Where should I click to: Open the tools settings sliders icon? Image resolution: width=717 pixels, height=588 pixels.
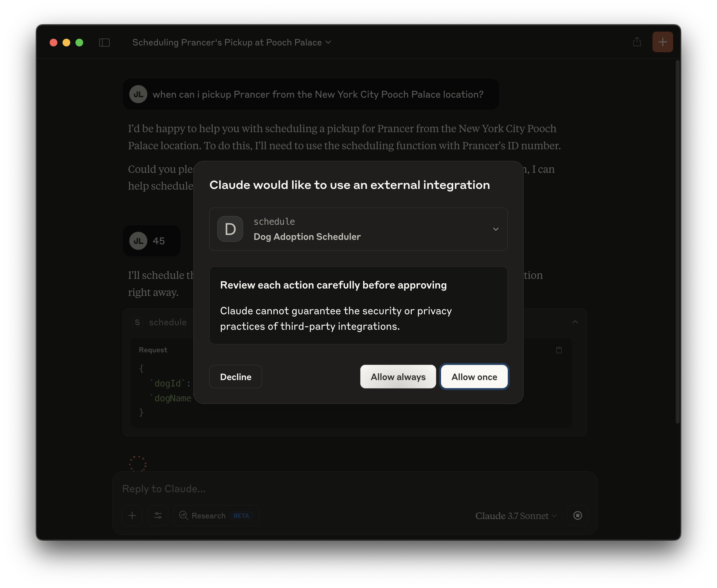[158, 515]
